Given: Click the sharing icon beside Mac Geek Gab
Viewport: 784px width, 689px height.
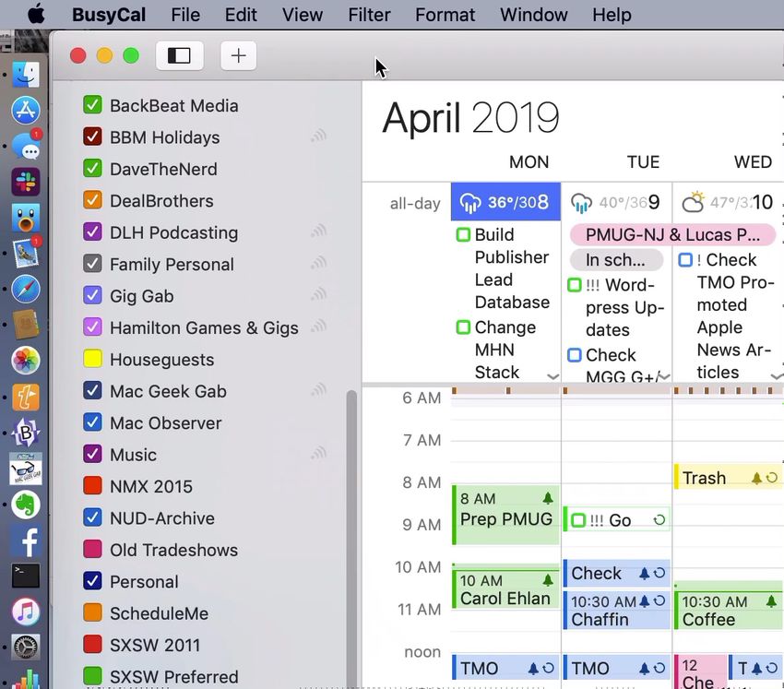Looking at the screenshot, I should tap(318, 390).
